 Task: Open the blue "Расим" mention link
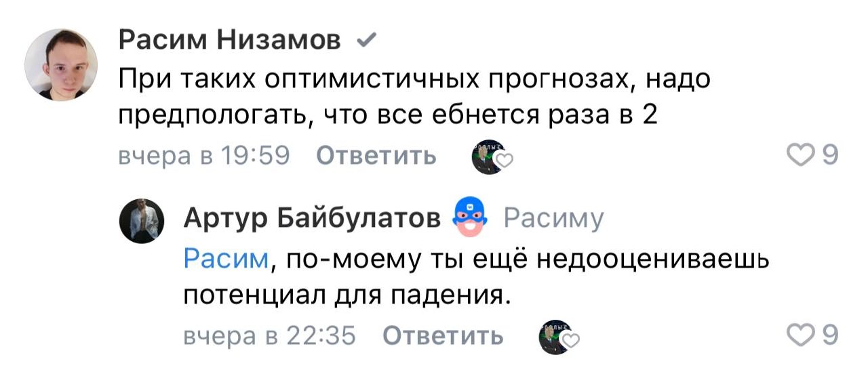pos(226,259)
